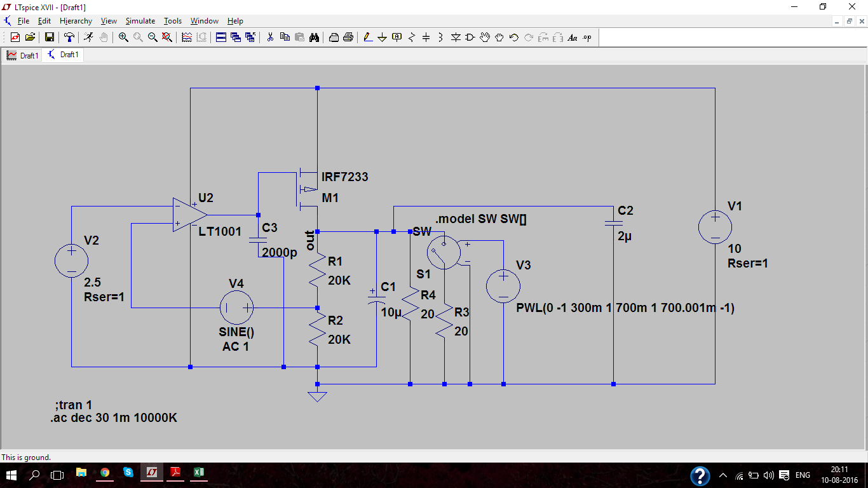Screen dimensions: 868x488
Task: Select the Move hand tool
Action: [x=485, y=37]
